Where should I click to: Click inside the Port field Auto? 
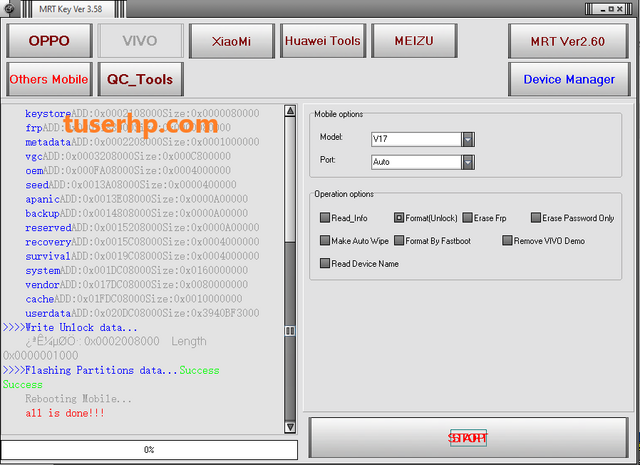pyautogui.click(x=416, y=162)
